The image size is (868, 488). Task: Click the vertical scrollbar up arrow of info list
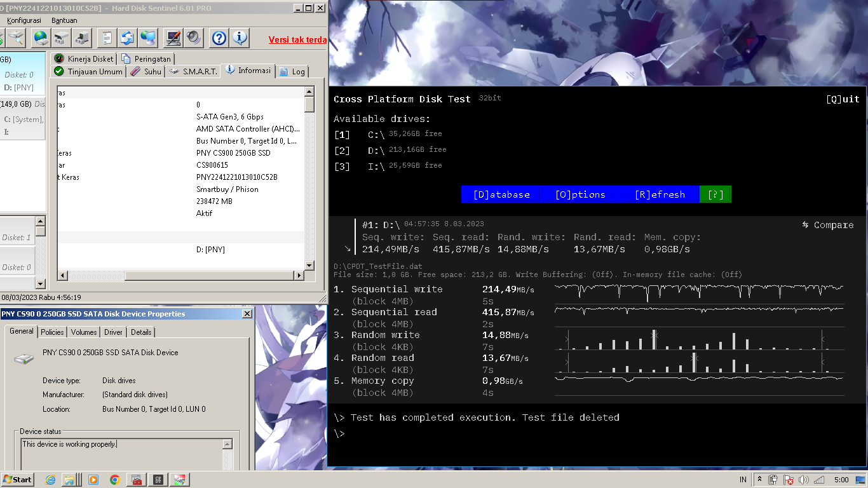(309, 91)
